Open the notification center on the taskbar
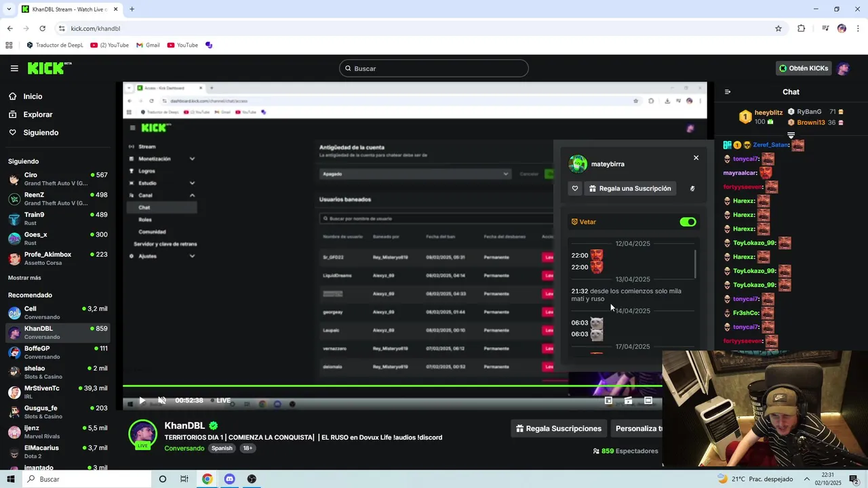Viewport: 868px width, 488px height. [x=854, y=479]
